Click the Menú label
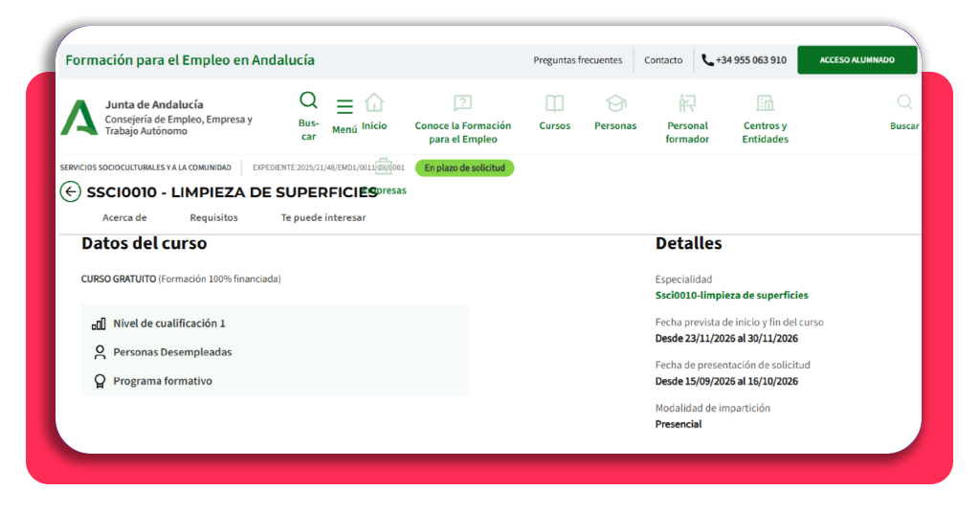Viewport: 980px width, 513px height. [345, 129]
